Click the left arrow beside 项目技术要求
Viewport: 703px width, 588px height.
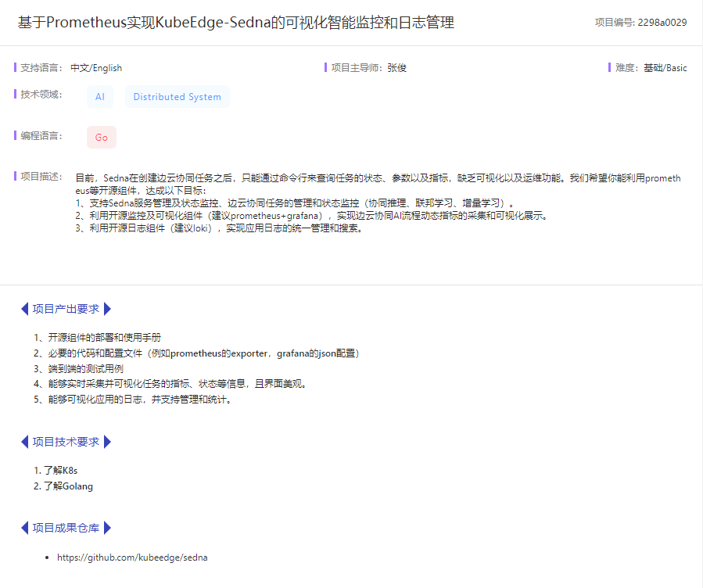(x=25, y=442)
